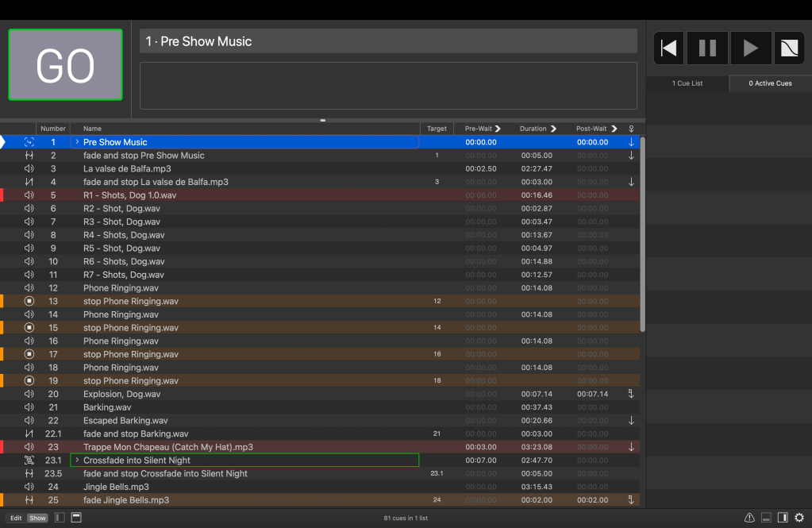Pause all running cues
Screen dimensions: 812x528
707,48
